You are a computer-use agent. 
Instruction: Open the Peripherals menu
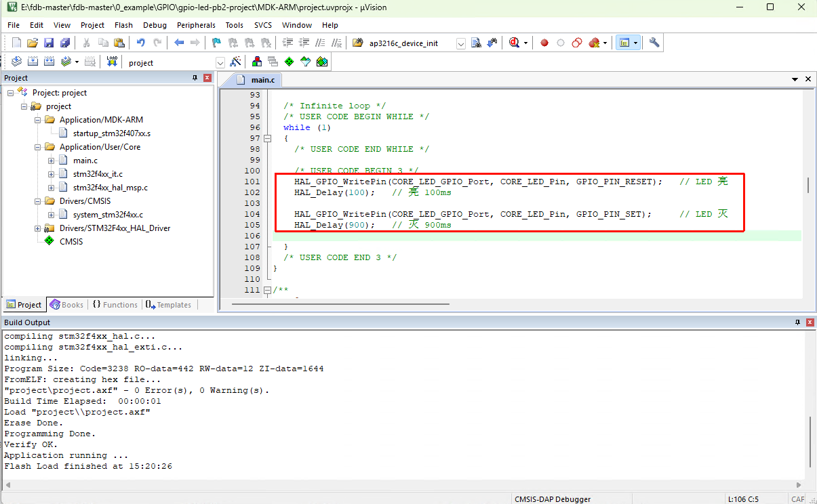tap(196, 25)
